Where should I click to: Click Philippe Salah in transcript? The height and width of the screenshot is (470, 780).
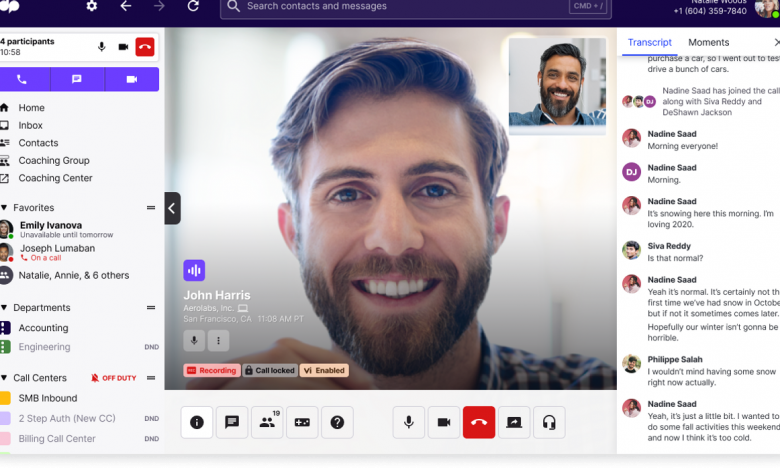tap(675, 359)
